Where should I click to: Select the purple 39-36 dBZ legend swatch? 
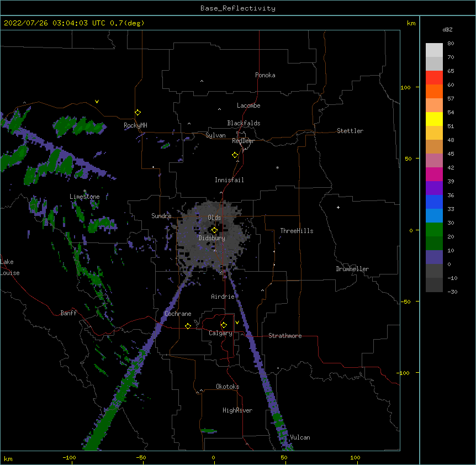(x=434, y=188)
